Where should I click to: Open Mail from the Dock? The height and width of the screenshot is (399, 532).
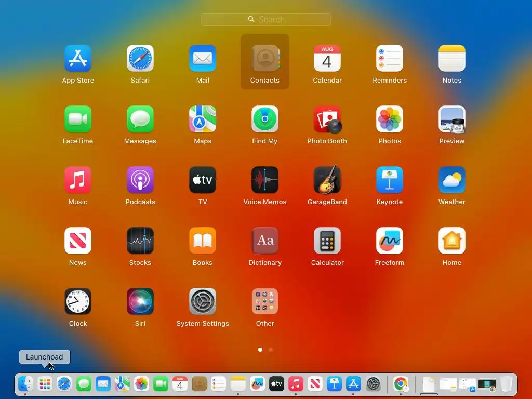(103, 384)
